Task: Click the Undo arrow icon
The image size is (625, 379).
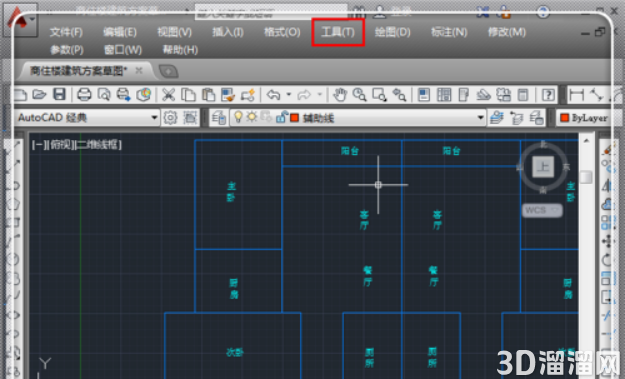Action: (x=273, y=95)
